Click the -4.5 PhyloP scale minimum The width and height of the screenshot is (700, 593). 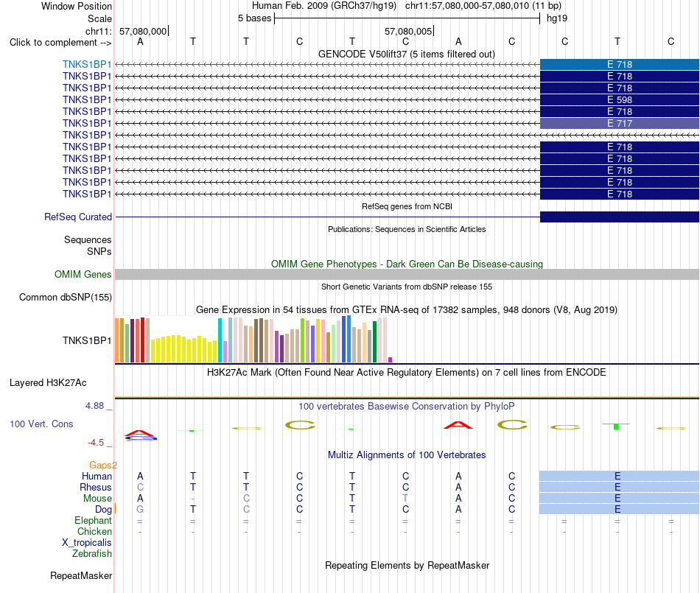tap(96, 443)
